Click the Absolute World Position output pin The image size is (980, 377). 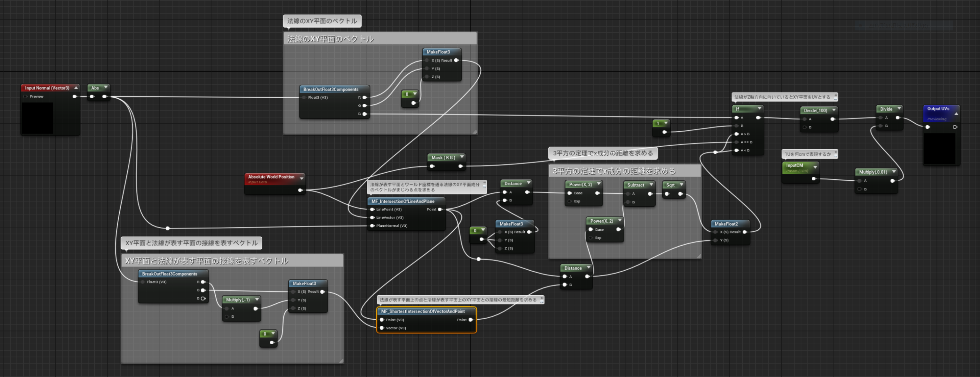tap(300, 190)
